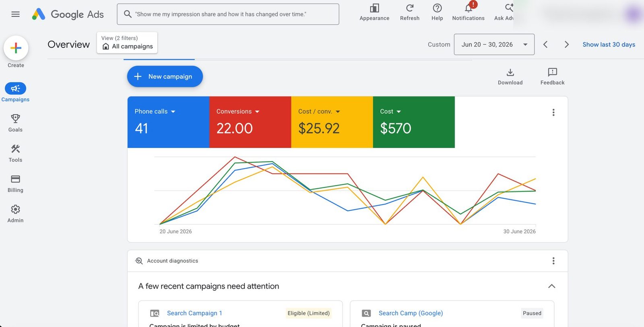
Task: Open the Search Campaign 1 link
Action: [x=194, y=313]
